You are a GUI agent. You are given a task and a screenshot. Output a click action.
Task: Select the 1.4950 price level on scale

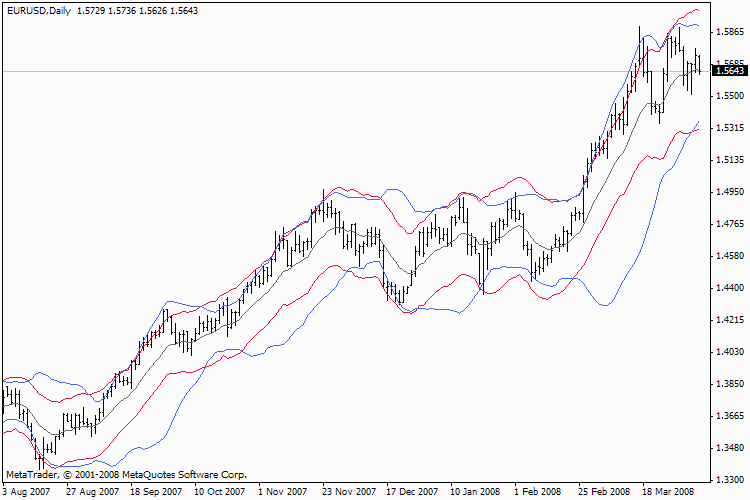(730, 192)
